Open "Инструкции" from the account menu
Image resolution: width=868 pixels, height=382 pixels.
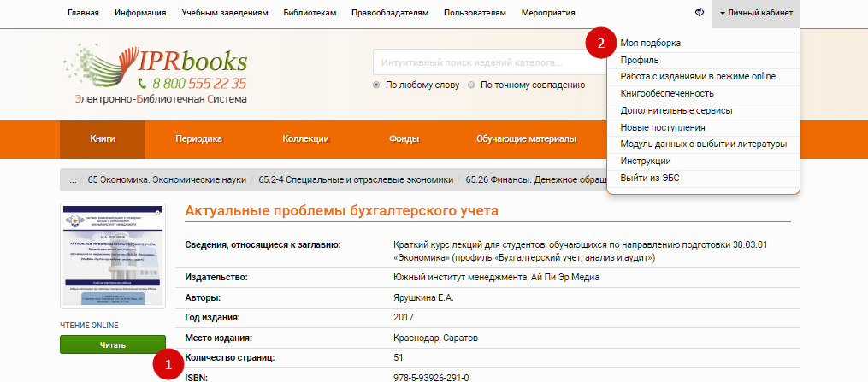pos(646,161)
